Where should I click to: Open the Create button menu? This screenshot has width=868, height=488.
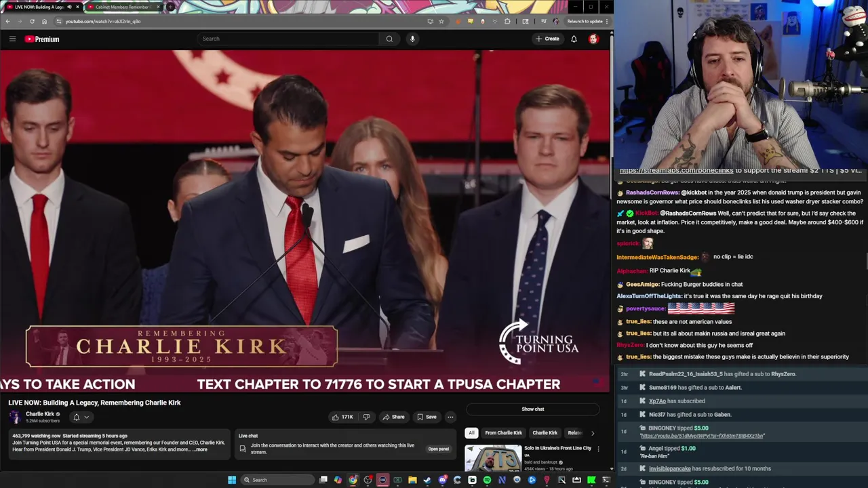[x=547, y=39]
